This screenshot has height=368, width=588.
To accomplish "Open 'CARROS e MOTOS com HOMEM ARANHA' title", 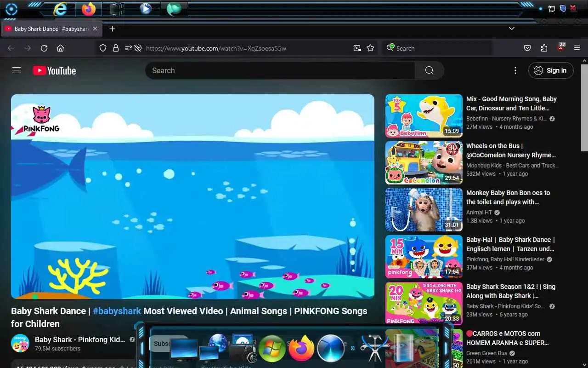I will coord(508,338).
